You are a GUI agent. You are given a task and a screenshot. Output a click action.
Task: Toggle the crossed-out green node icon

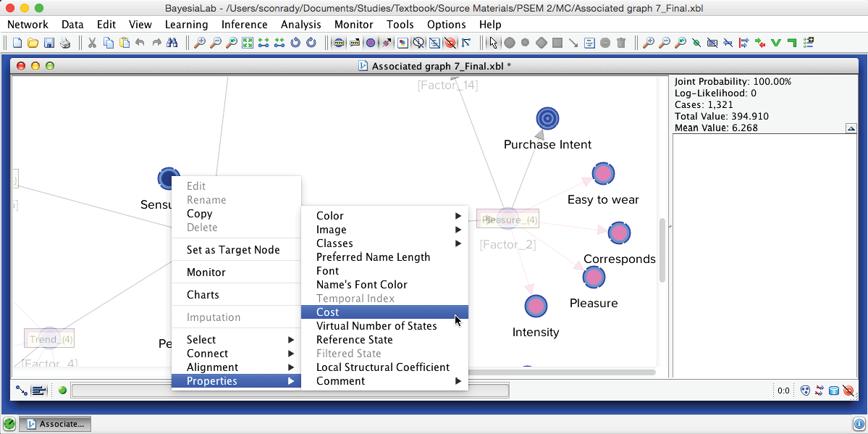[x=696, y=43]
